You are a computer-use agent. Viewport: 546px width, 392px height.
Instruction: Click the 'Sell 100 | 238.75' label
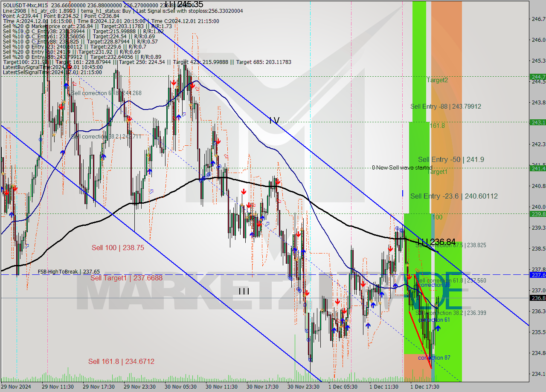[x=118, y=247]
